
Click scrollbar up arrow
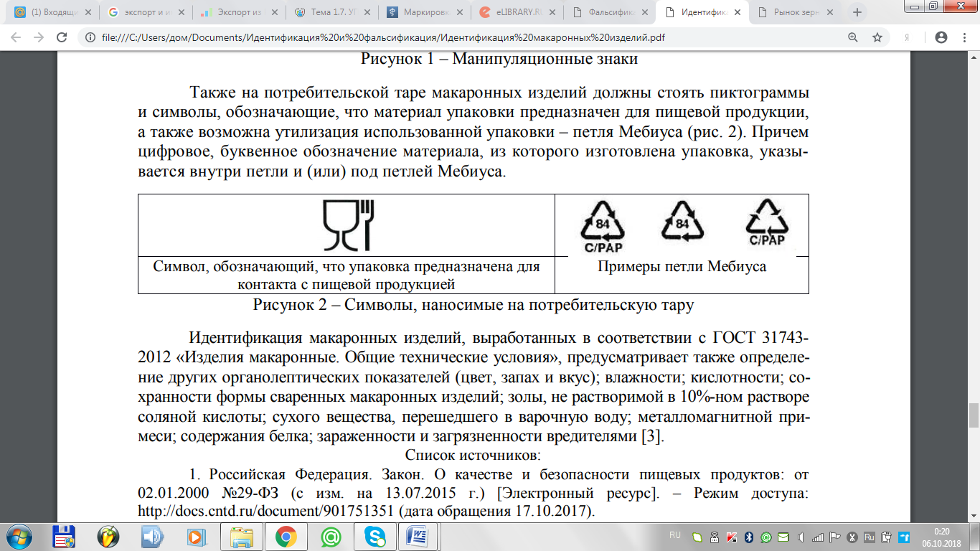pyautogui.click(x=974, y=58)
